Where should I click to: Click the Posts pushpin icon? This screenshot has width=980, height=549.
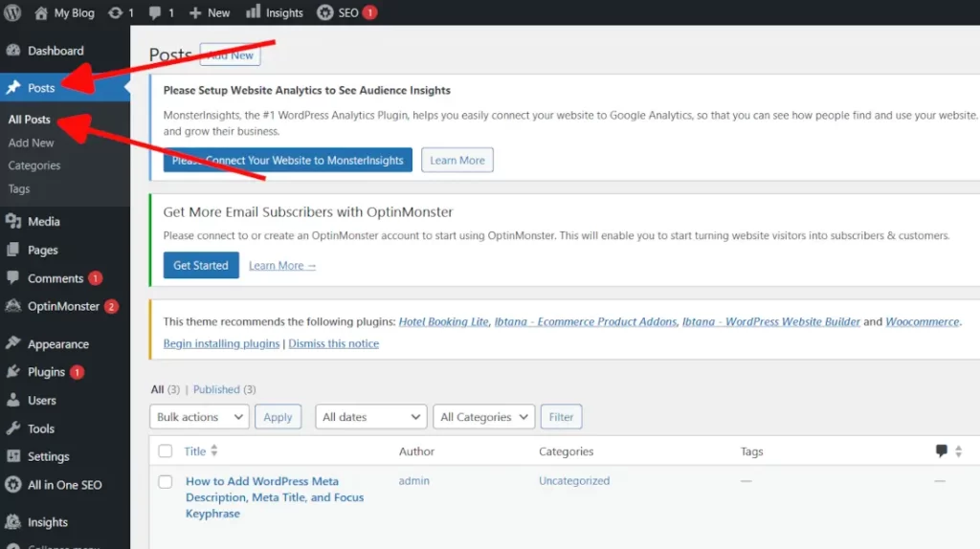click(13, 87)
